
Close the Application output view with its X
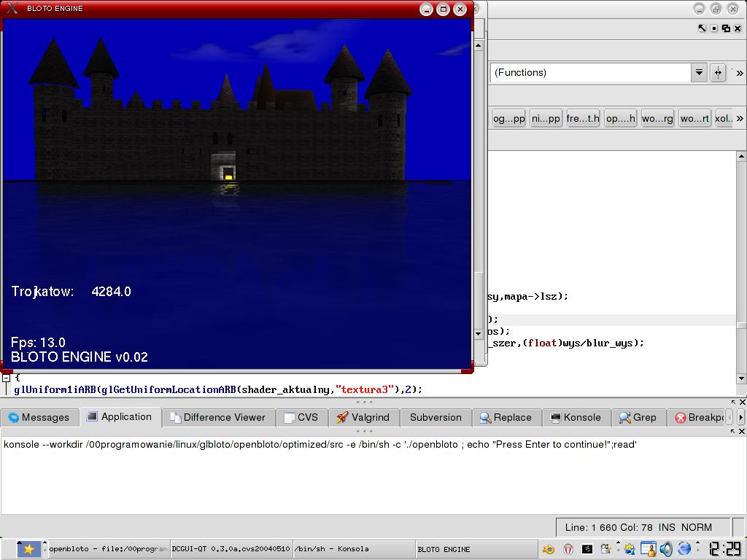(x=742, y=431)
